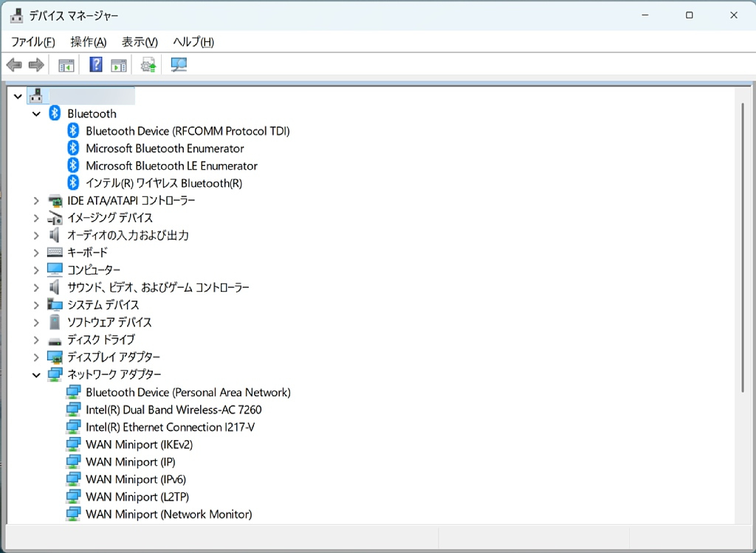Collapse the ネットワーク アダプター category

click(36, 374)
